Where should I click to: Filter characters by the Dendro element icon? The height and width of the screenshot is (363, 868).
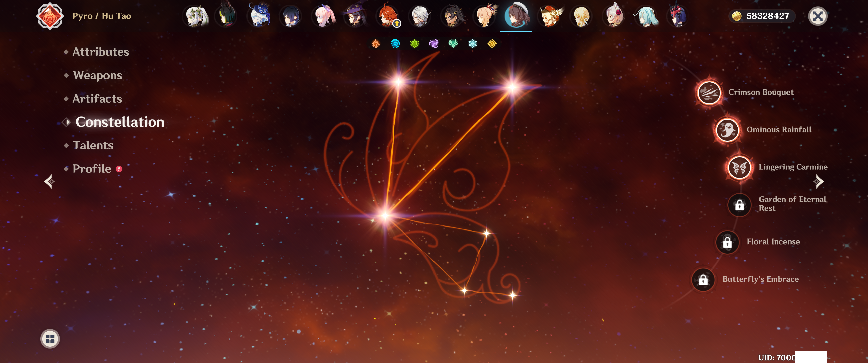[x=415, y=43]
